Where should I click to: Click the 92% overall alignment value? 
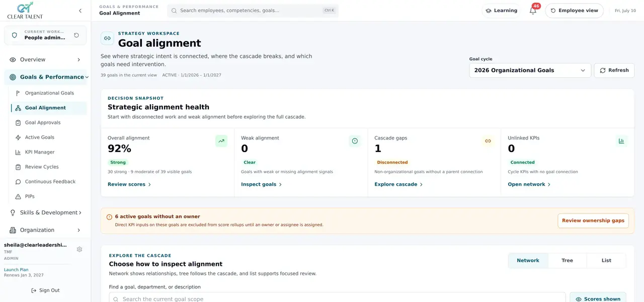click(119, 148)
